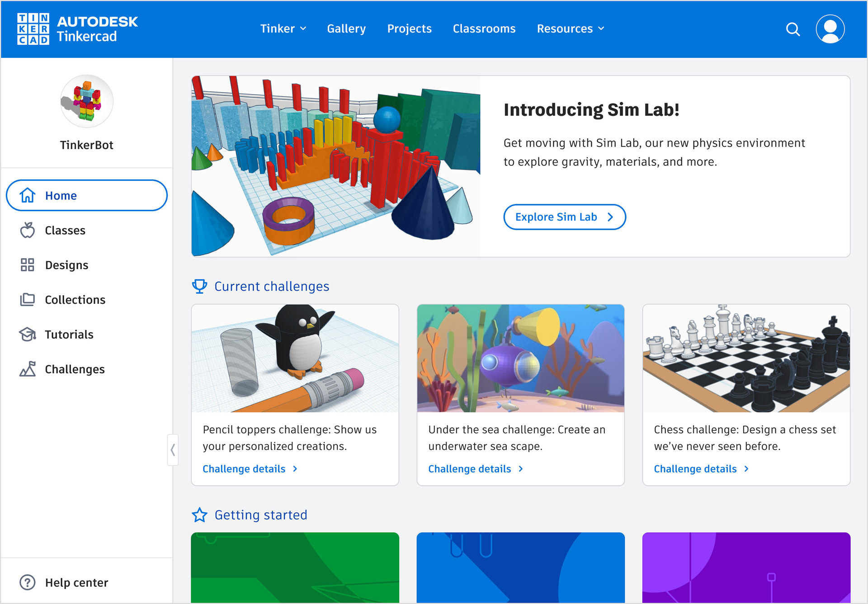Click the Under the sea challenge image
Screen dimensions: 868x604
520,358
